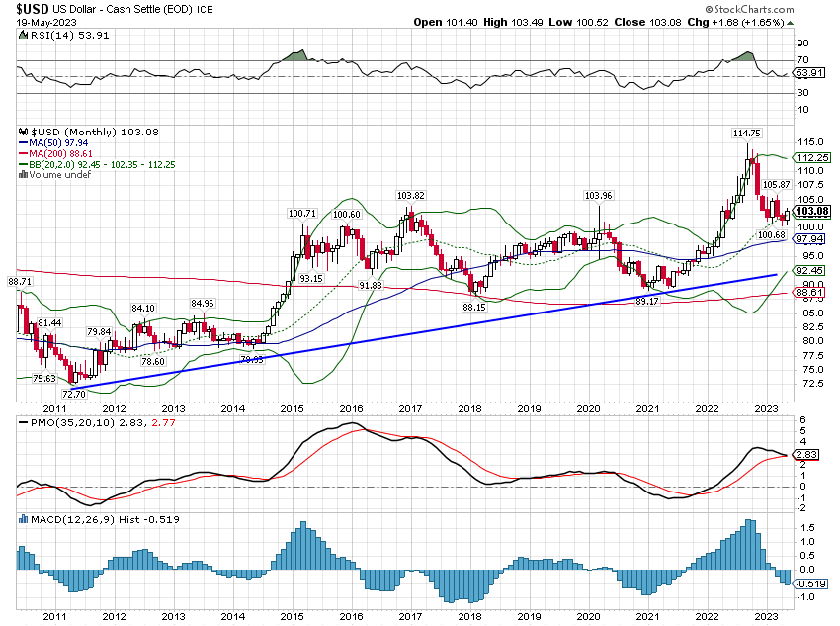The height and width of the screenshot is (626, 840).
Task: Click the blue MA(50) legend line swatch
Action: tap(23, 143)
